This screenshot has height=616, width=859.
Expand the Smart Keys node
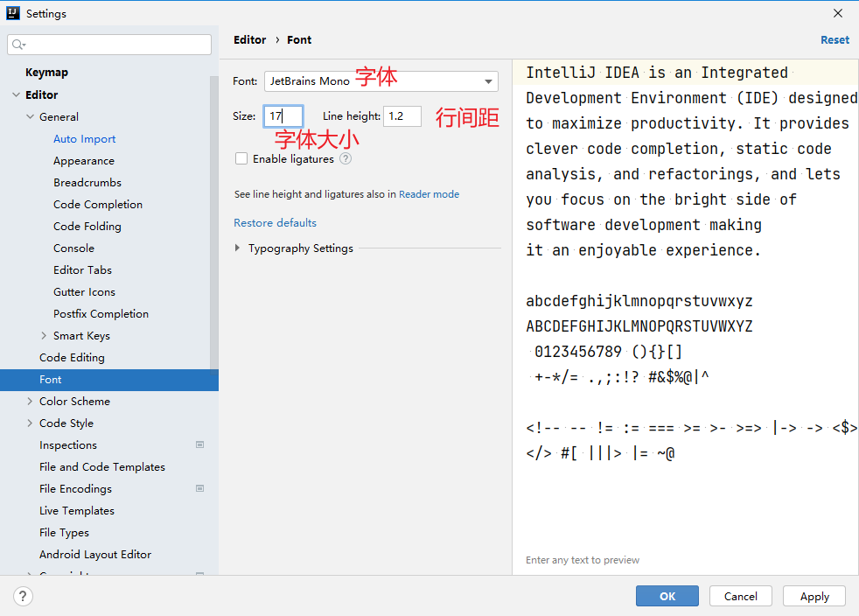(x=44, y=335)
